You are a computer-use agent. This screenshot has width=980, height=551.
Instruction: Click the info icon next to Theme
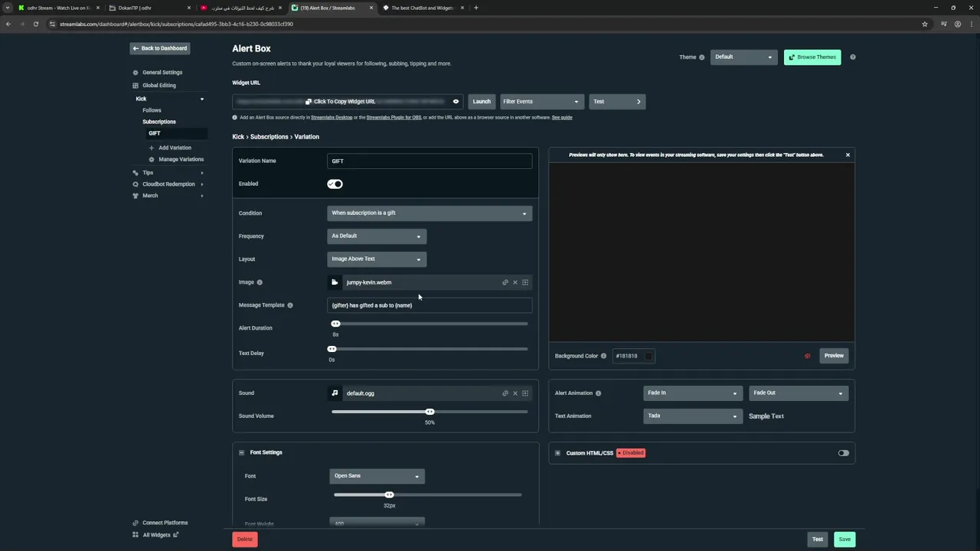coord(702,57)
